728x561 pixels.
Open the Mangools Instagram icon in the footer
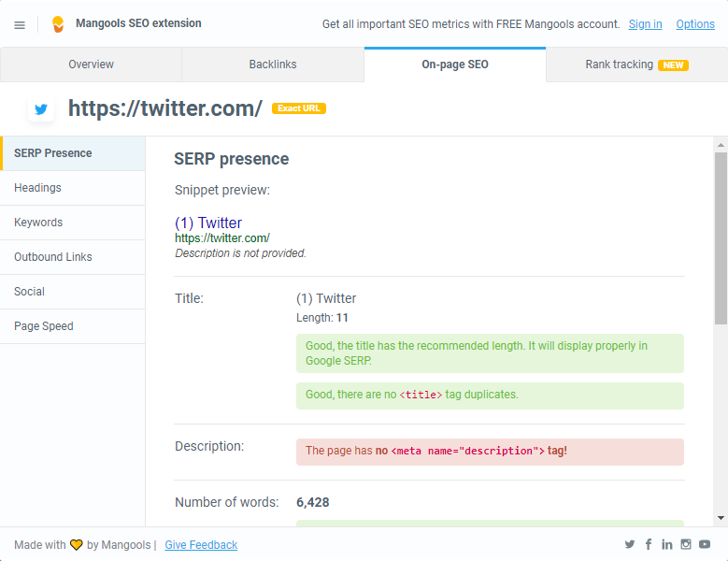tap(686, 544)
